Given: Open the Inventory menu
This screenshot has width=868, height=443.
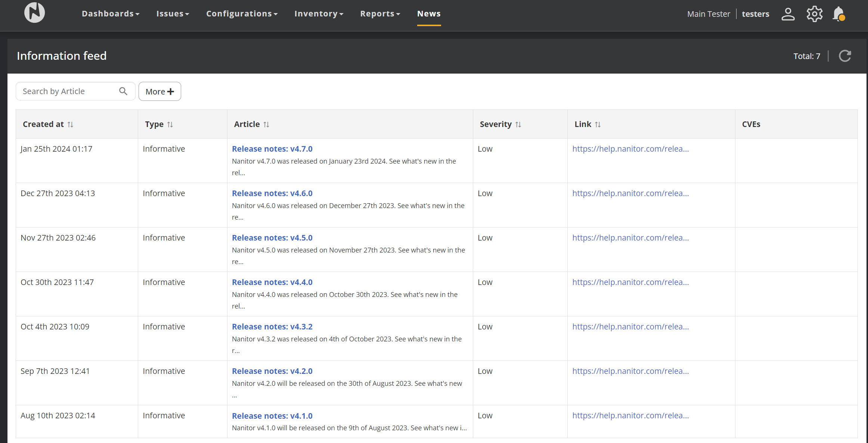Looking at the screenshot, I should 319,14.
